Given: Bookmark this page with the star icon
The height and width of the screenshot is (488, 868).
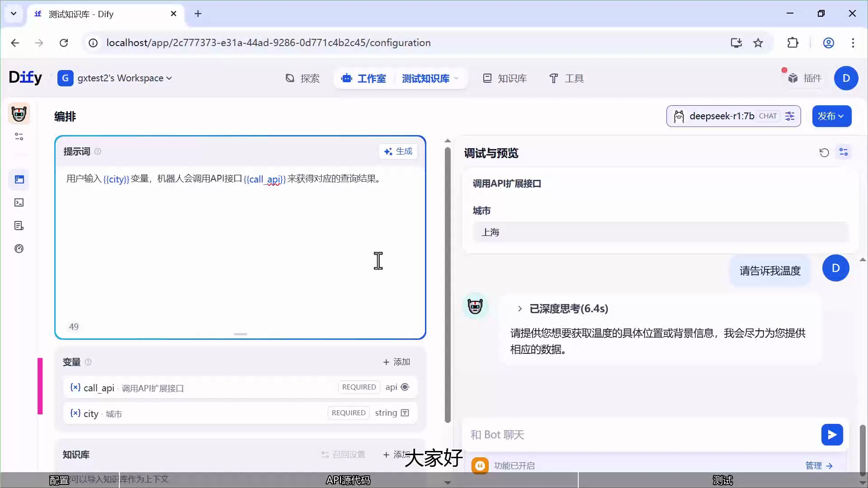Looking at the screenshot, I should click(758, 42).
